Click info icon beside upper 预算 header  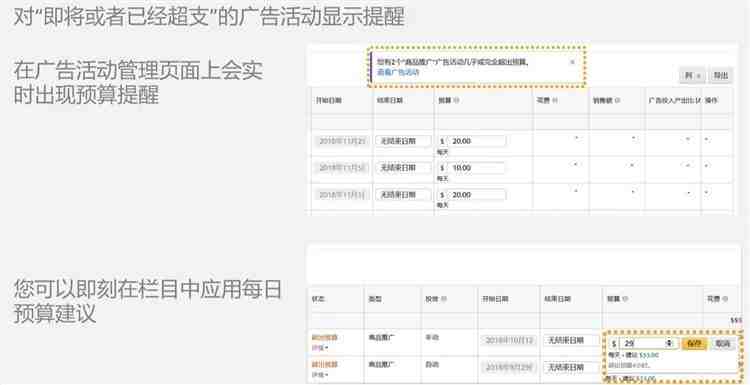pyautogui.click(x=456, y=101)
